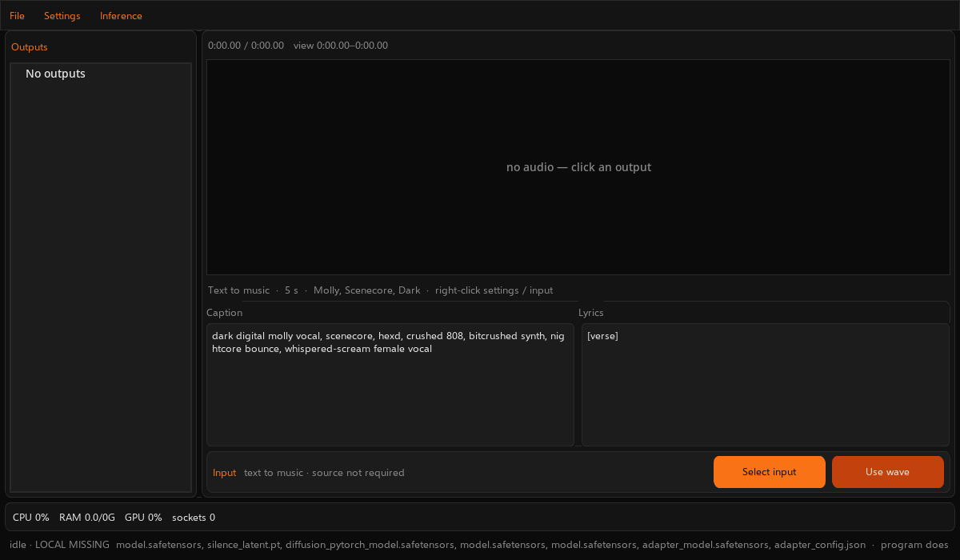Click 'diffusion_pytorch_model.safetensors' in the status bar

(x=370, y=545)
